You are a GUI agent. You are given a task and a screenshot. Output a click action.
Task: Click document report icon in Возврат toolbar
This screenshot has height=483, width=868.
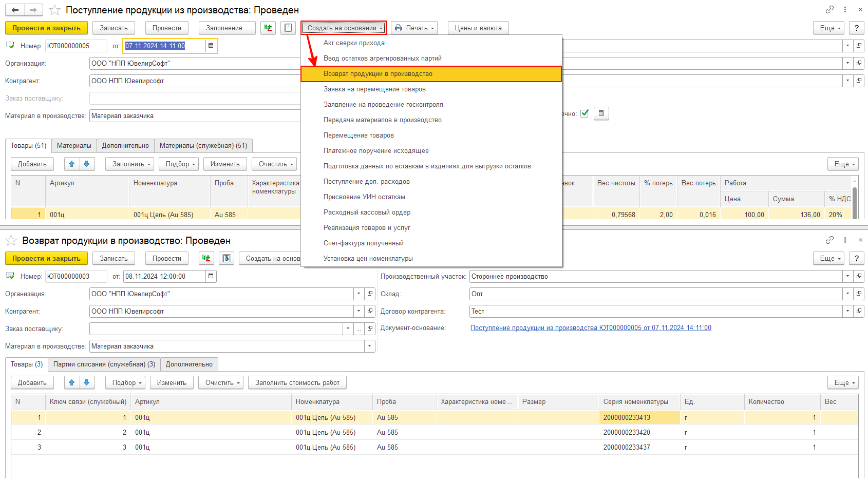point(227,258)
